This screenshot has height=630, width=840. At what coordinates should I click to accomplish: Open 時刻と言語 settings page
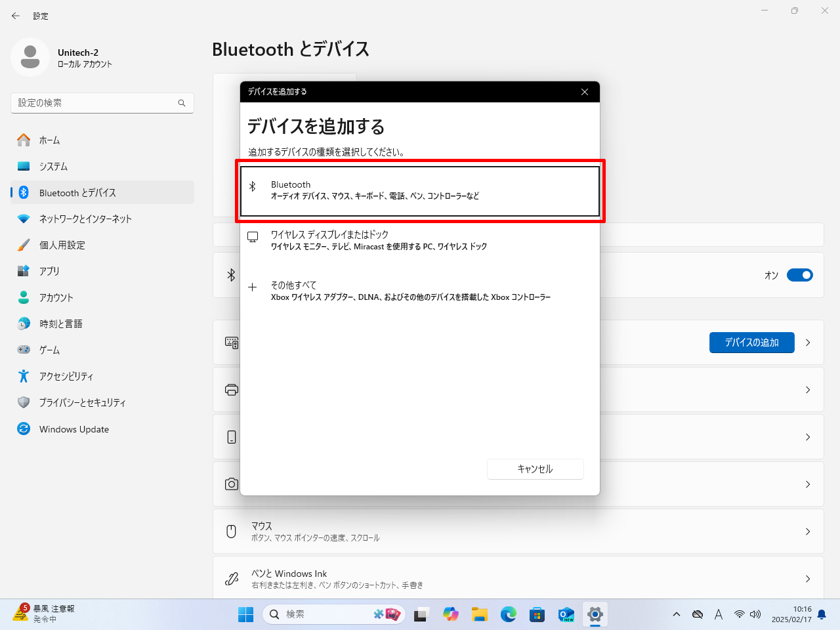point(102,324)
